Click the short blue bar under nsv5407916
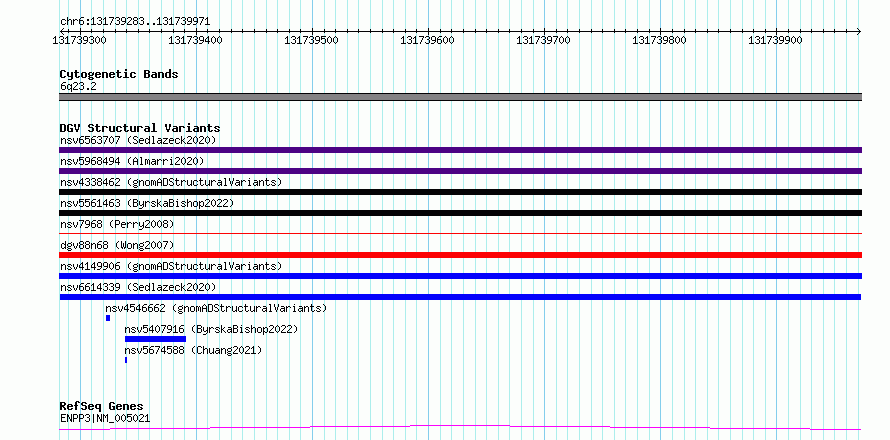Image resolution: width=890 pixels, height=440 pixels. (x=156, y=339)
